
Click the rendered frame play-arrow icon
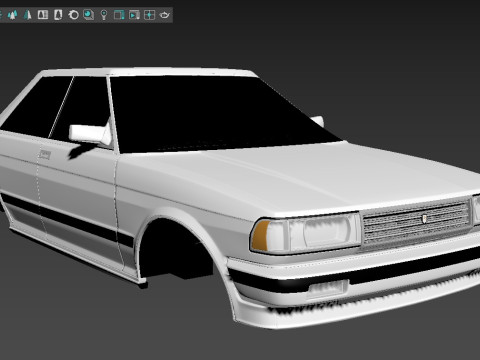134,15
